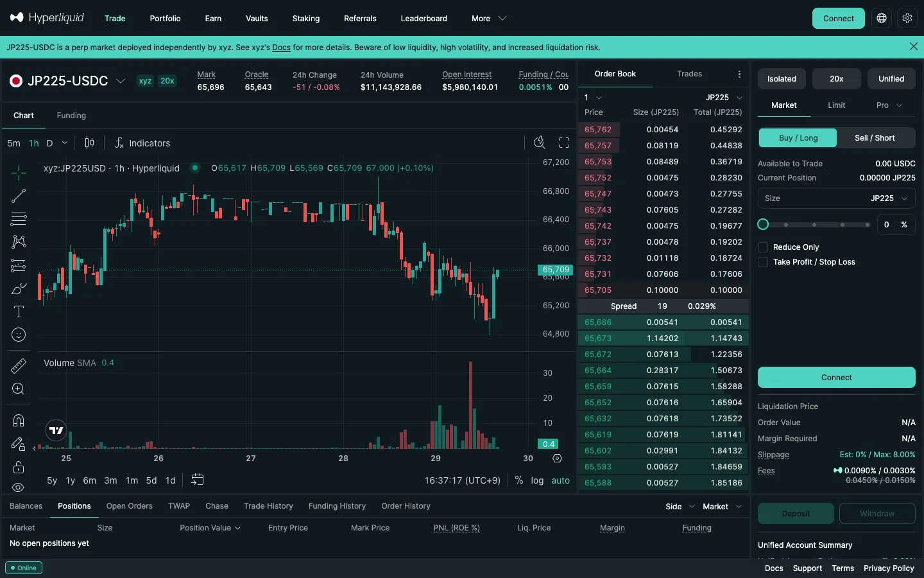924x578 pixels.
Task: Select the crosshair cursor tool
Action: click(19, 172)
